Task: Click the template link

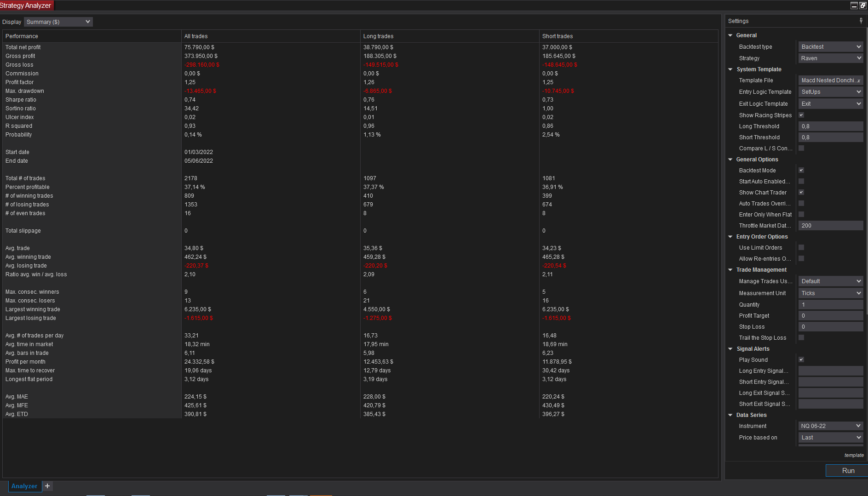Action: [x=854, y=455]
